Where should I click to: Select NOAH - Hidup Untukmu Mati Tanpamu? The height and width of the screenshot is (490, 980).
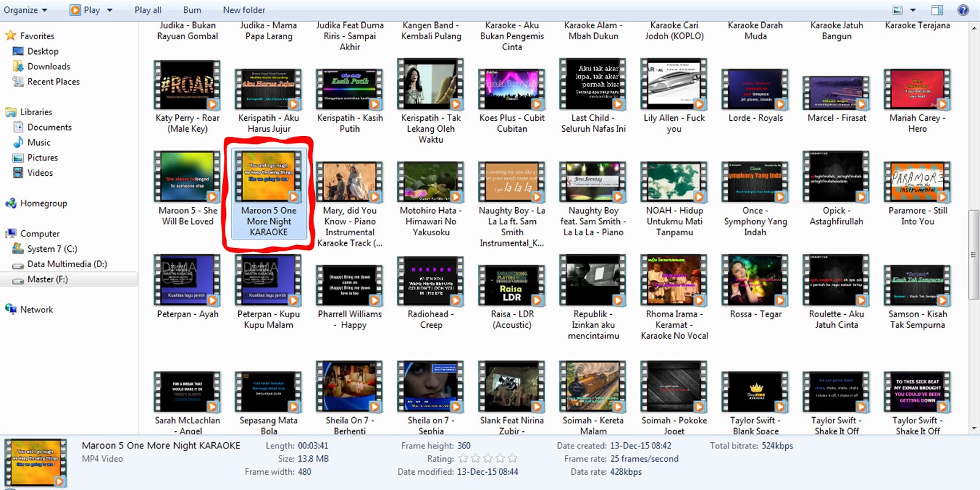point(674,199)
